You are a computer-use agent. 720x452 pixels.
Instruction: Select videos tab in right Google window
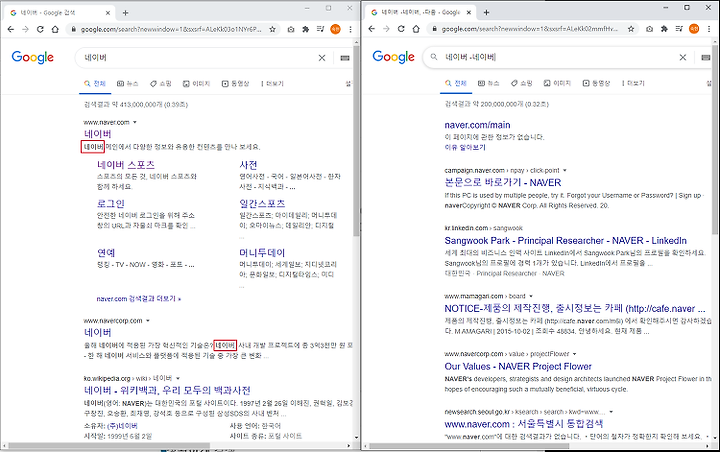click(x=596, y=83)
